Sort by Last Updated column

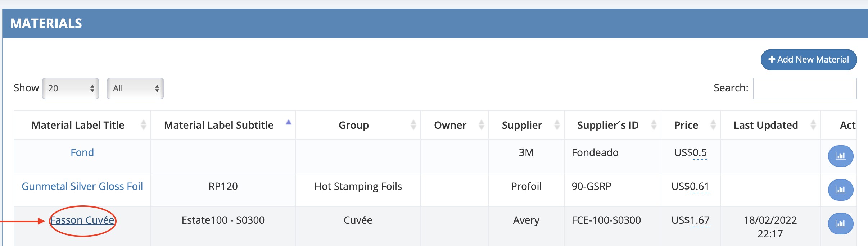pyautogui.click(x=813, y=125)
